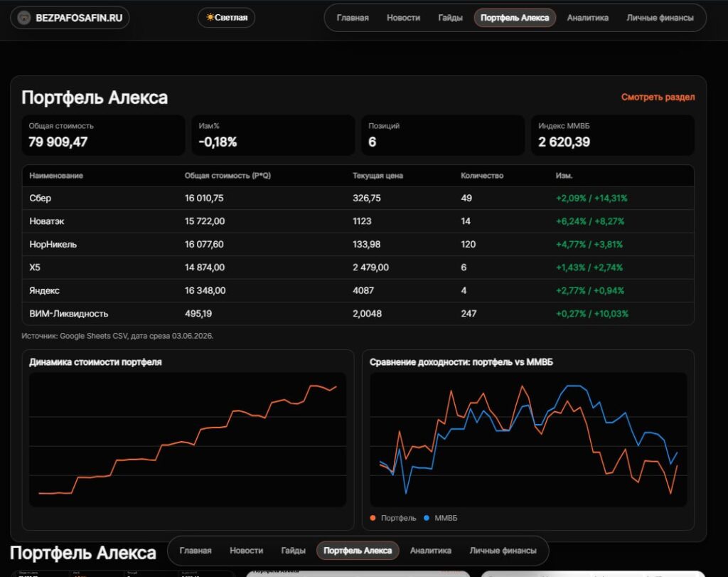Screen dimensions: 728x577
Task: Click the BEZPAFOSAFIN.RU logo avatar icon
Action: pyautogui.click(x=23, y=18)
